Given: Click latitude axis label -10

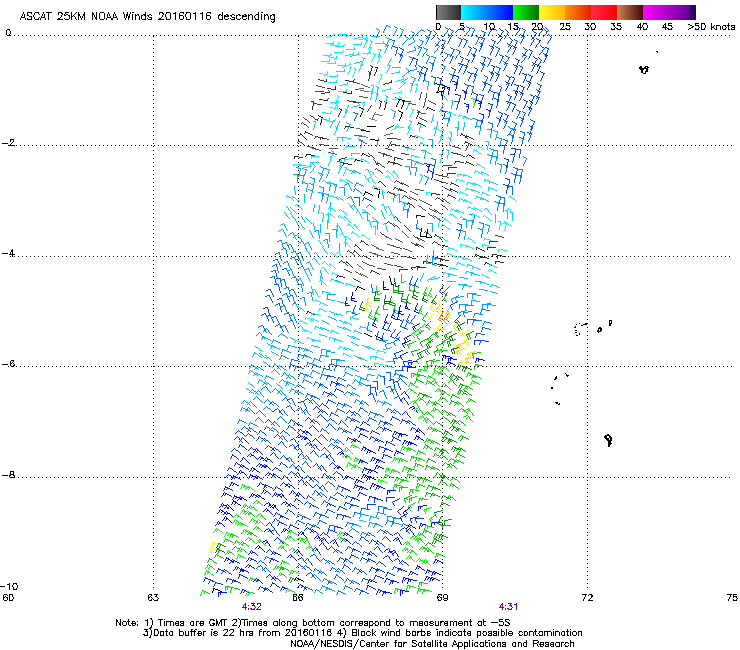Looking at the screenshot, I should [9, 586].
